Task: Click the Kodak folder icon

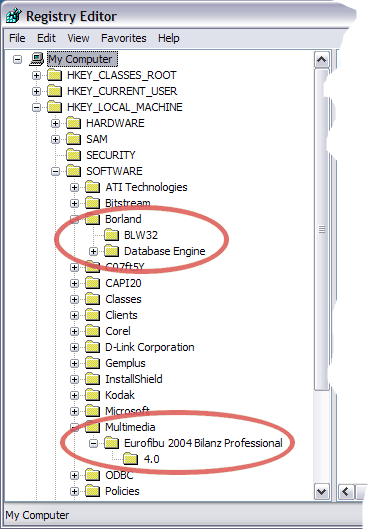Action: point(92,395)
